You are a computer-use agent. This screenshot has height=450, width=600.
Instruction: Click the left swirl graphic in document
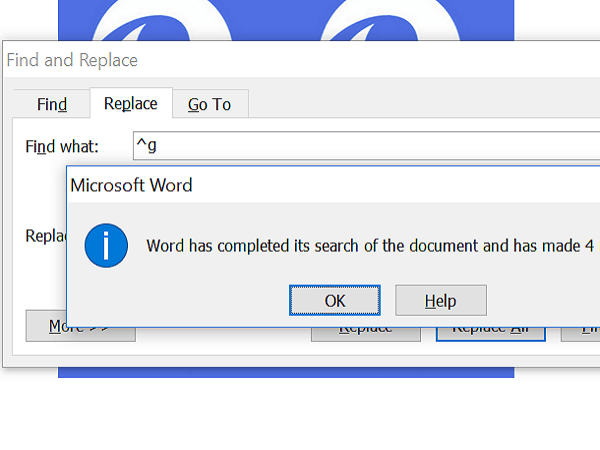coord(161,21)
